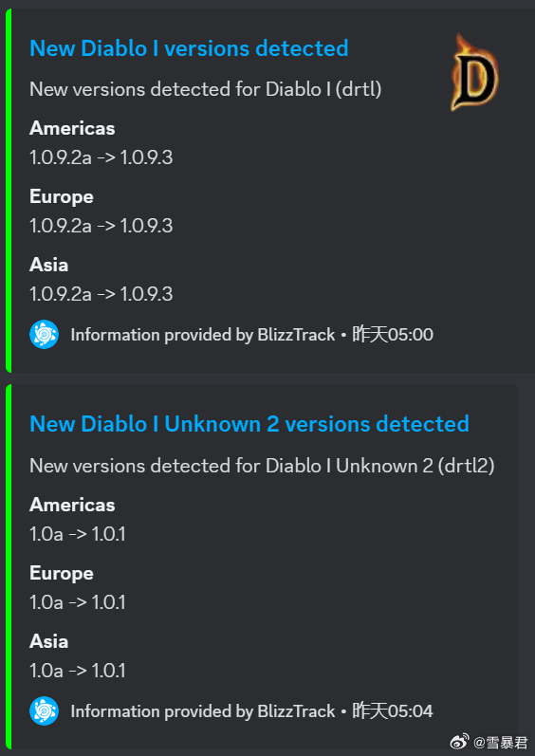The width and height of the screenshot is (535, 756).
Task: Click 'Information provided by BlizzTrack' in second footer
Action: [203, 711]
